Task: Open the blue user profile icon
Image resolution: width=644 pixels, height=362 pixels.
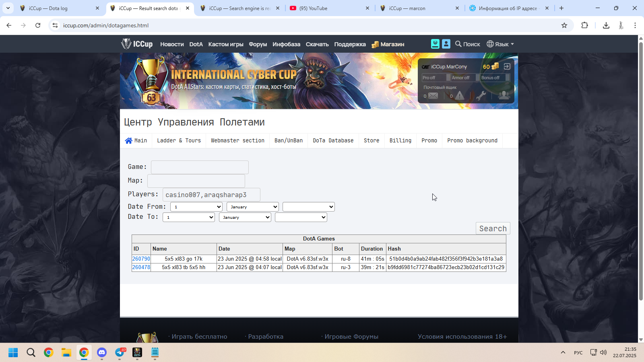Action: pyautogui.click(x=446, y=44)
